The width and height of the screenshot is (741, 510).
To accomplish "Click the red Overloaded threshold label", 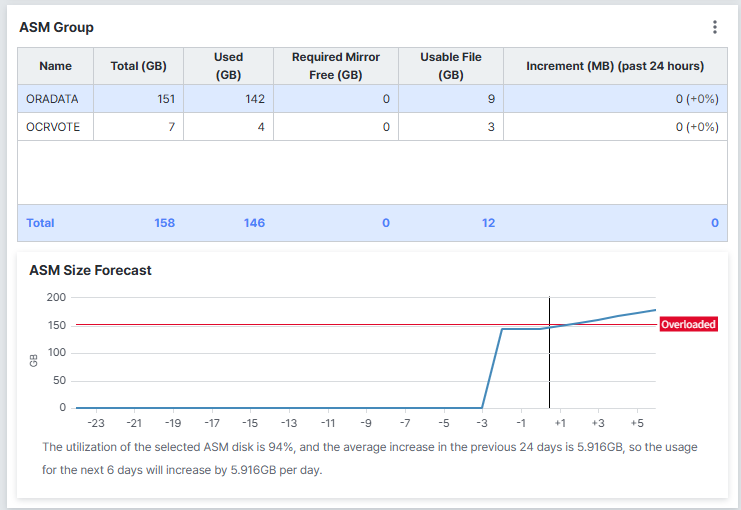I will pyautogui.click(x=689, y=324).
